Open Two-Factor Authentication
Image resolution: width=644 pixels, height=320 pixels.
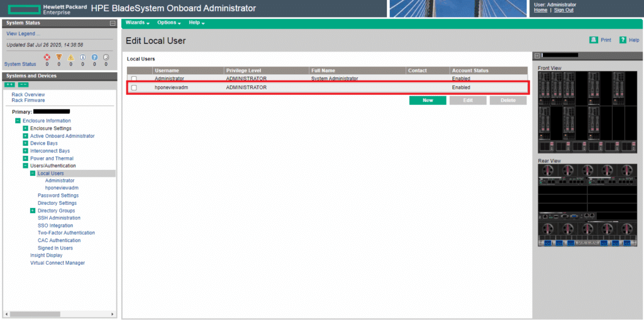tap(66, 233)
